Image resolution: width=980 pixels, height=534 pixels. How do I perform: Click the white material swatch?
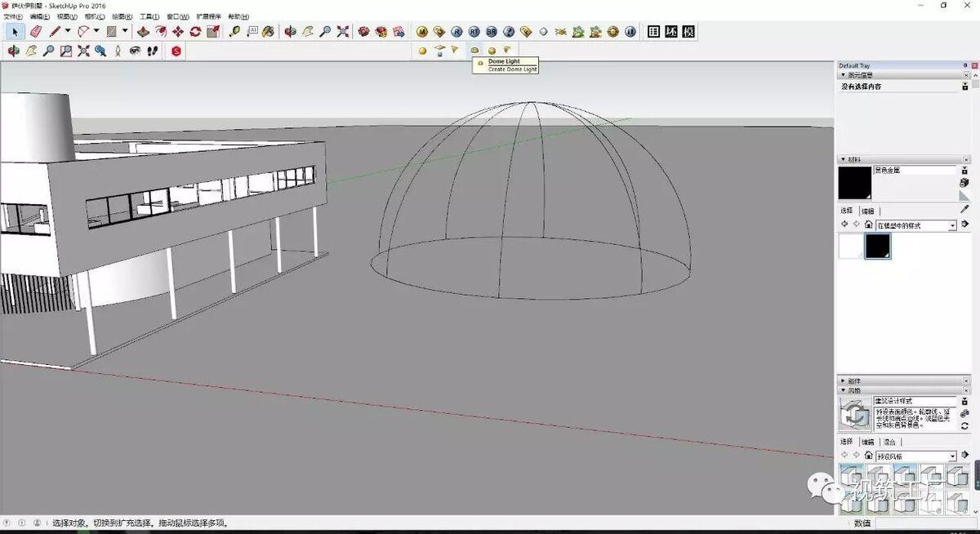click(x=851, y=246)
